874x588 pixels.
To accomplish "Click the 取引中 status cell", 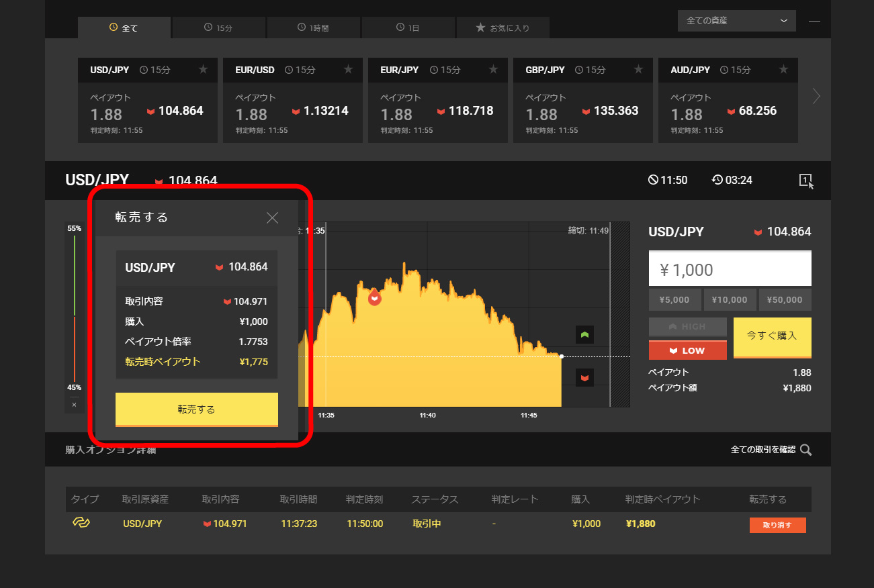I will click(427, 524).
